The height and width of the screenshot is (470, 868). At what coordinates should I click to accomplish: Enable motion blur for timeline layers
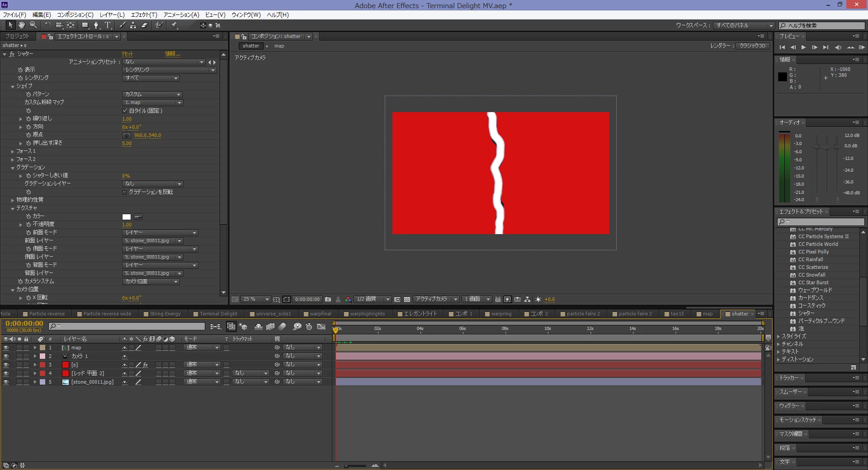[282, 326]
